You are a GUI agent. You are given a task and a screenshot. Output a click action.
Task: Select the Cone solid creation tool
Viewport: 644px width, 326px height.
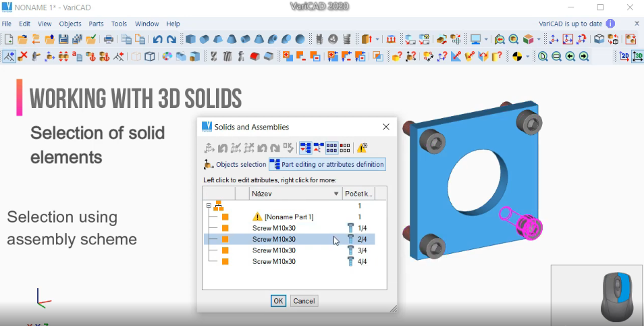click(232, 39)
